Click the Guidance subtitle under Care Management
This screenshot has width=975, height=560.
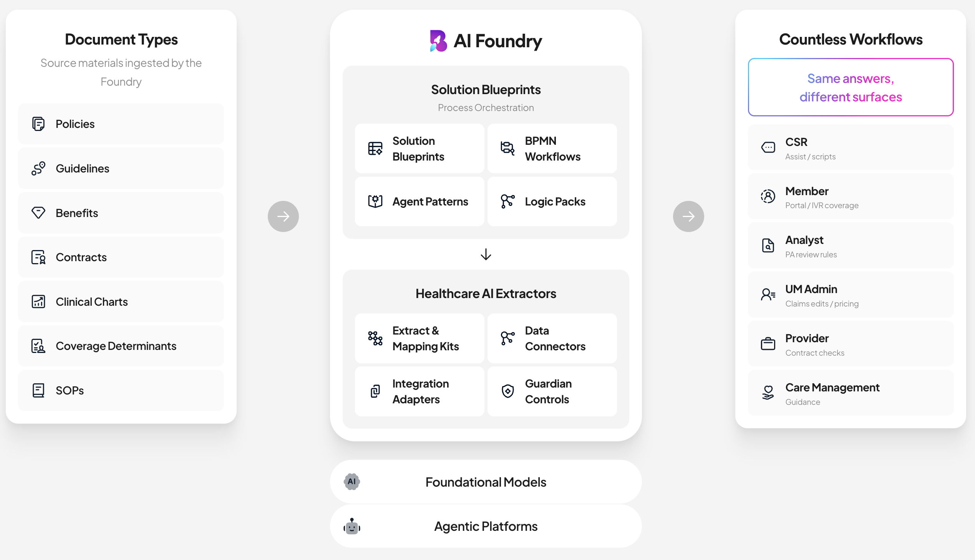coord(802,402)
